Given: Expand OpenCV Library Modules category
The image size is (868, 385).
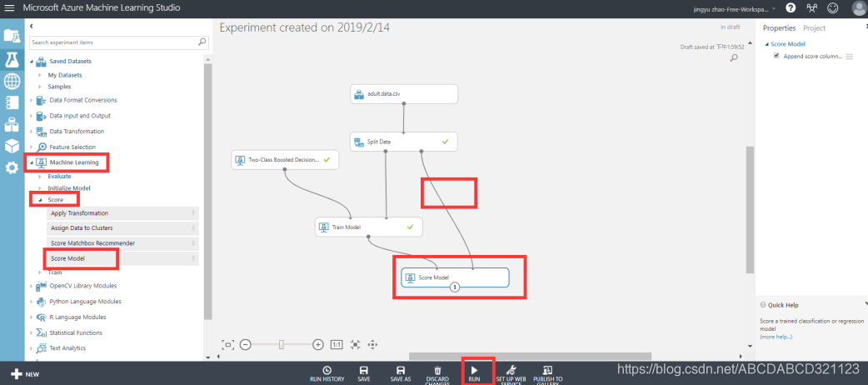Looking at the screenshot, I should tap(32, 286).
